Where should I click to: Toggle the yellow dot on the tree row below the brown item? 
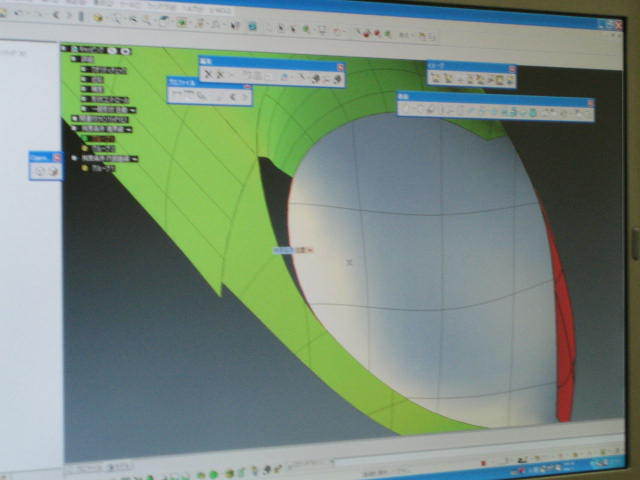(85, 149)
